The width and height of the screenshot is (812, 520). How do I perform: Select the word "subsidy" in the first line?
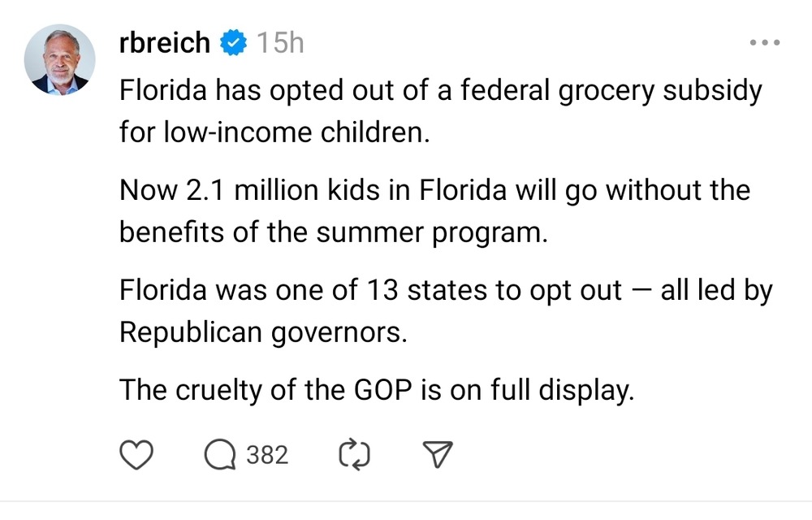coord(713,90)
